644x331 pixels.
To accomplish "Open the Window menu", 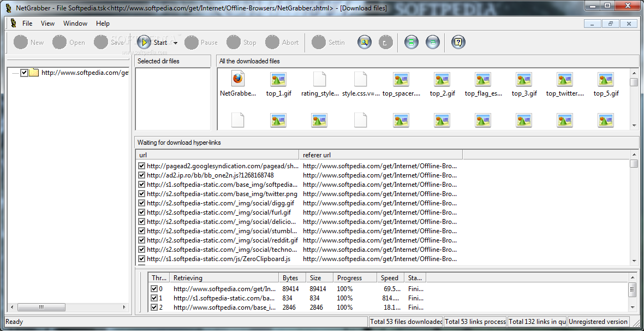I will coord(75,23).
